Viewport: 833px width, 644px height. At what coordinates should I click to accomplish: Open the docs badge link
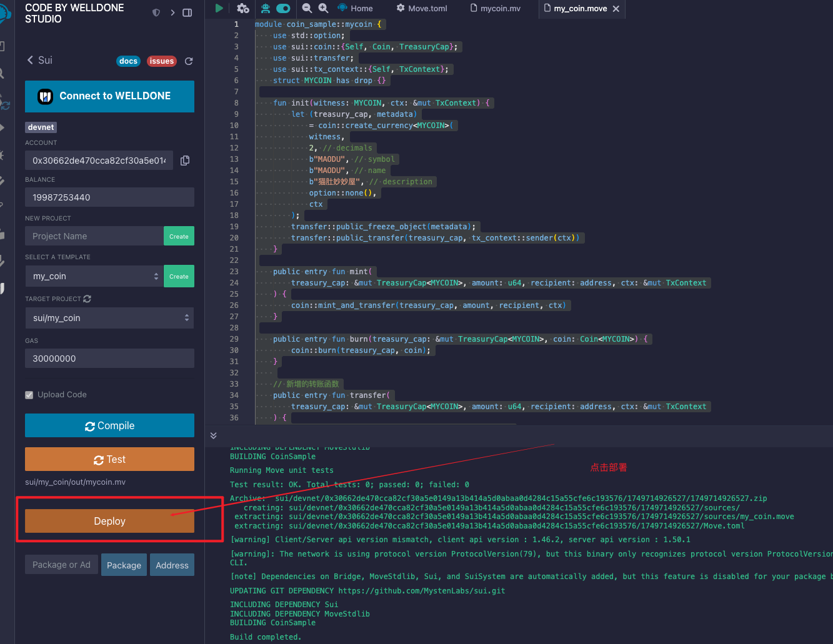(x=128, y=61)
